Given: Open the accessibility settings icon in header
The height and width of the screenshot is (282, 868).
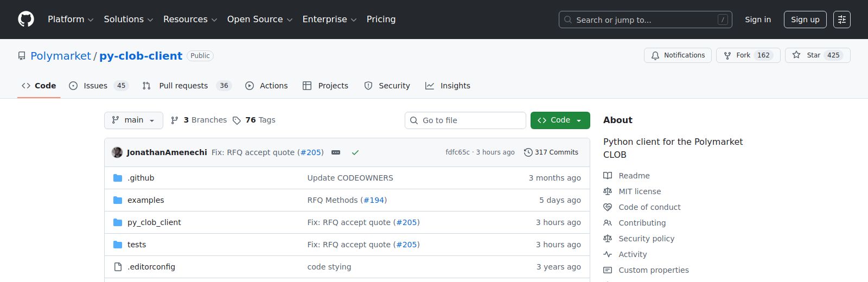Looking at the screenshot, I should (x=841, y=20).
